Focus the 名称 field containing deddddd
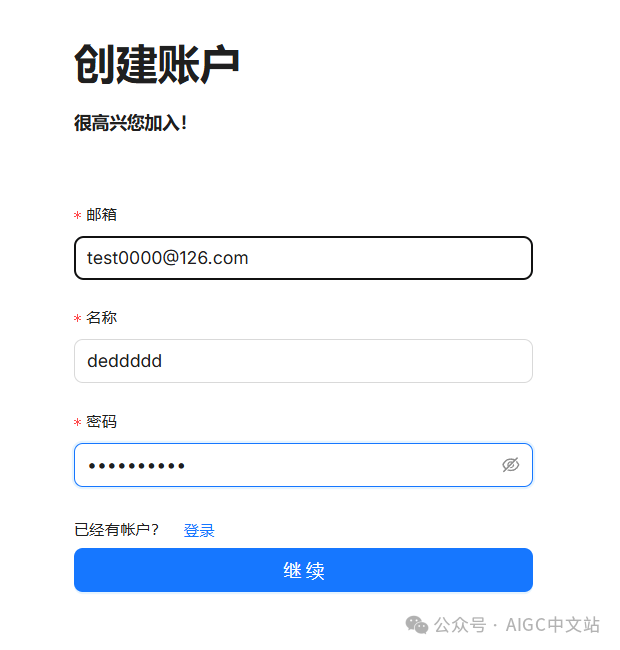This screenshot has width=620, height=650. tap(303, 361)
